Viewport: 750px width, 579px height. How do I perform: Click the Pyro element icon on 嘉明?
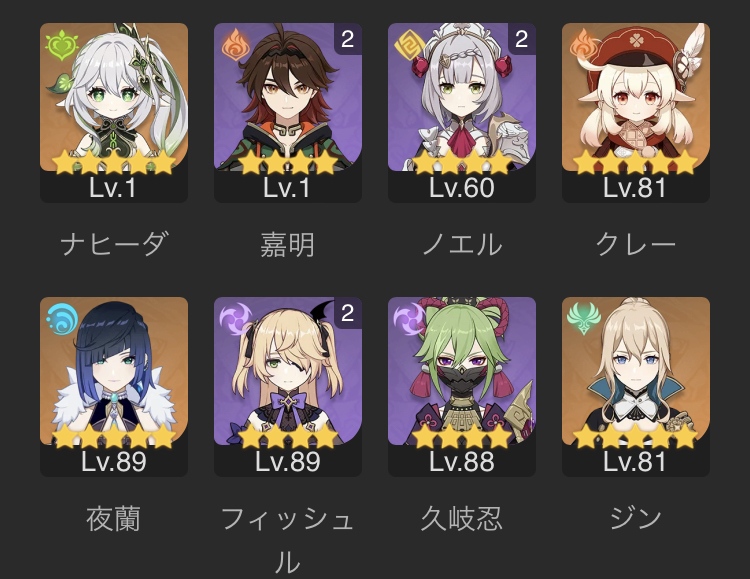pyautogui.click(x=236, y=45)
